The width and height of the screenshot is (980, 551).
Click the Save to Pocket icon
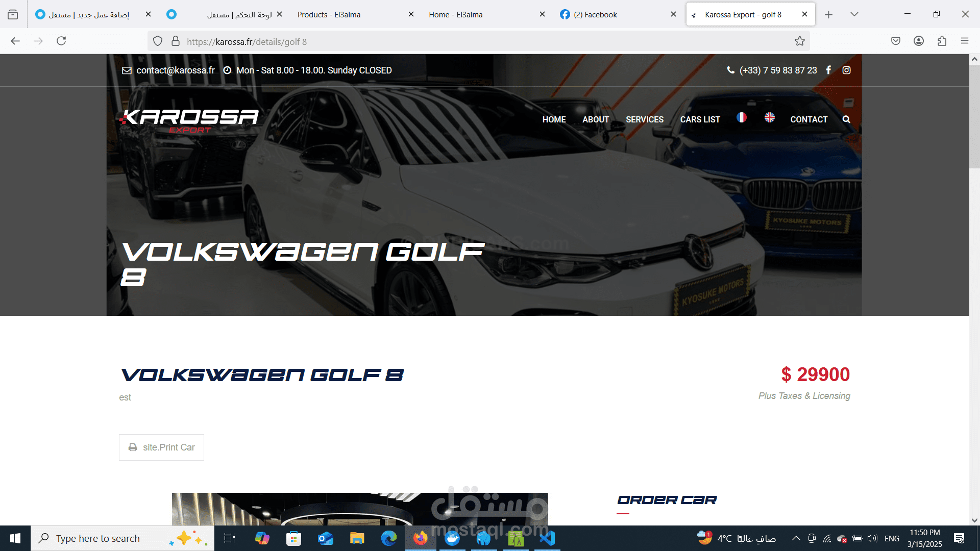click(895, 41)
